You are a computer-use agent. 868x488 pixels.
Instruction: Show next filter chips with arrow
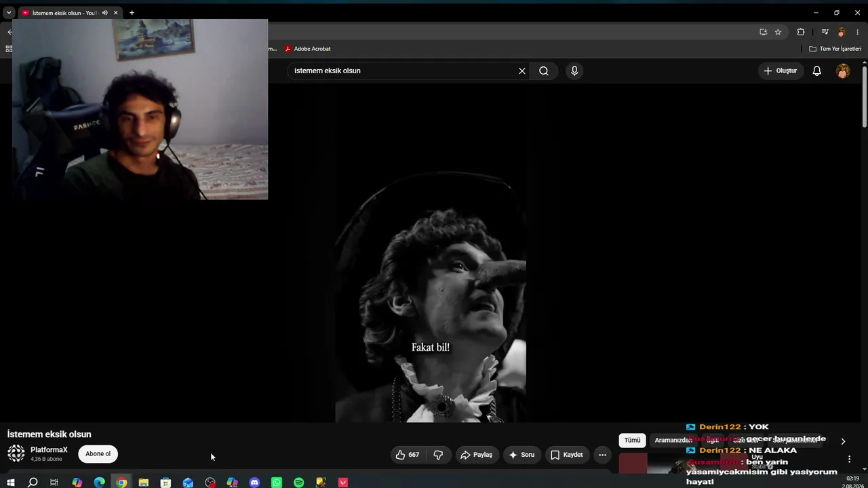[x=843, y=441]
